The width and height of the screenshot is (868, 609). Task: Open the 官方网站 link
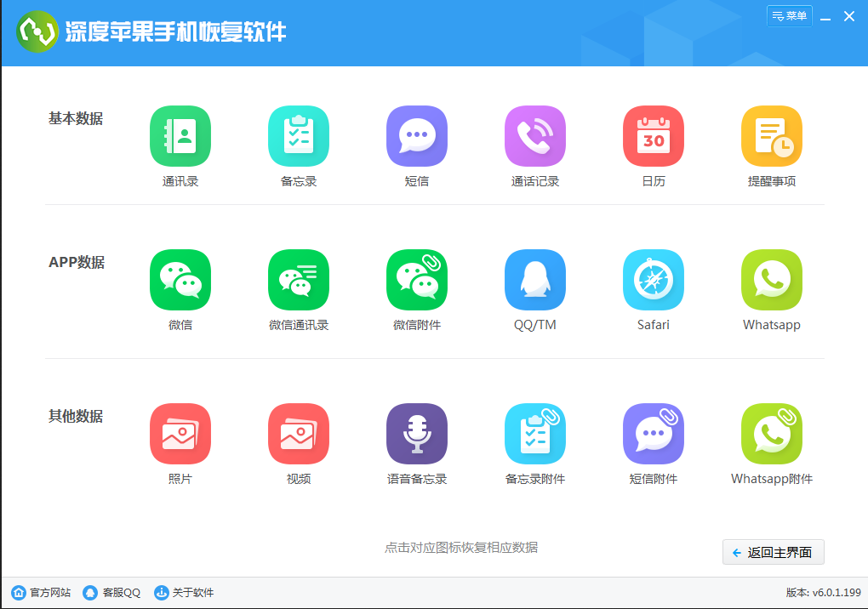tap(42, 592)
